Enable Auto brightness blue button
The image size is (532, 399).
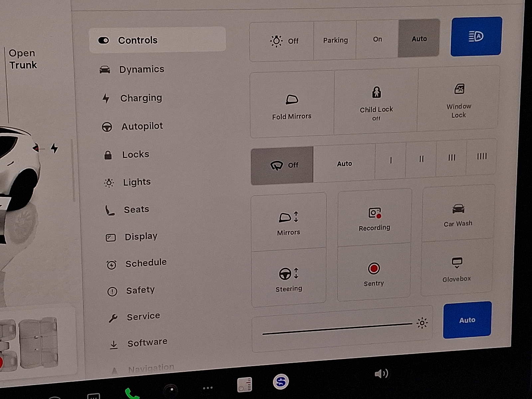tap(467, 320)
